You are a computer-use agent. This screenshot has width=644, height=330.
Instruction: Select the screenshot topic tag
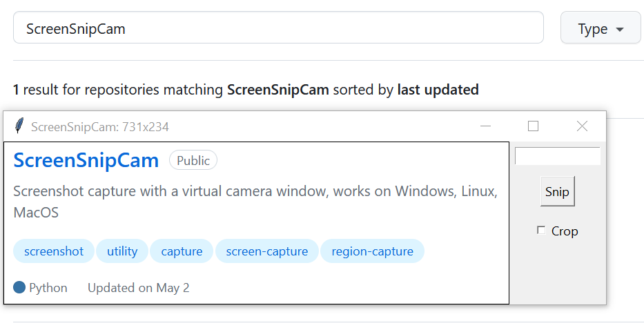[54, 251]
